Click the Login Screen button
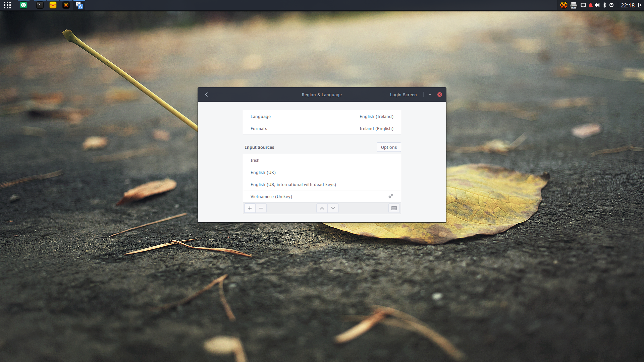This screenshot has height=362, width=644. pyautogui.click(x=403, y=95)
